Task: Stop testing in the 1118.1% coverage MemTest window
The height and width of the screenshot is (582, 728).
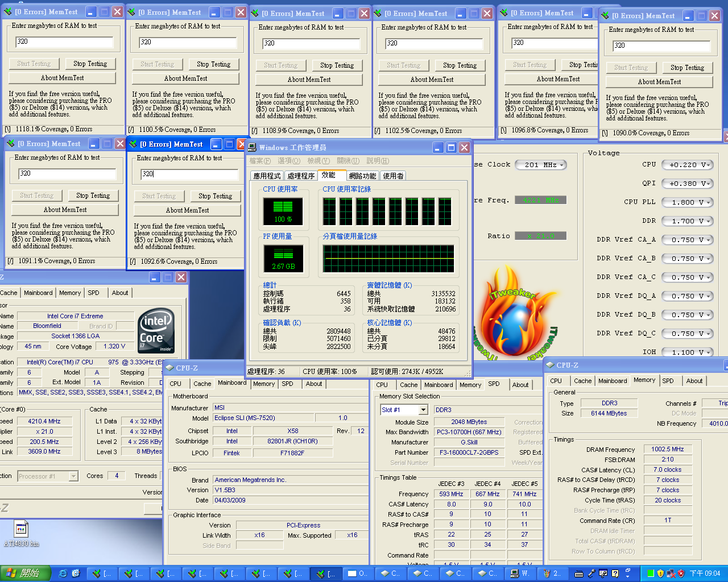Action: point(90,64)
